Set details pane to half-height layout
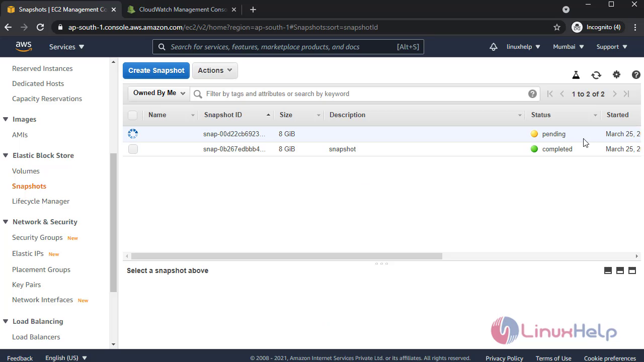 pos(620,270)
